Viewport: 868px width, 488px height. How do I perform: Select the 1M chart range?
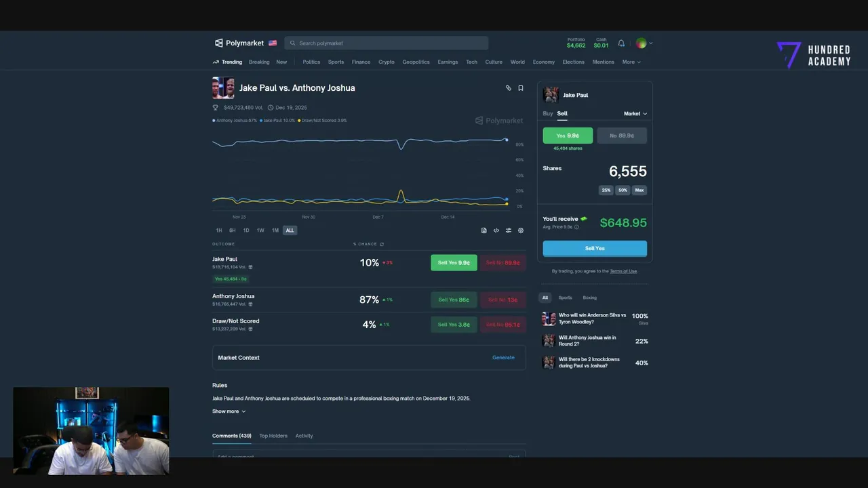(275, 230)
